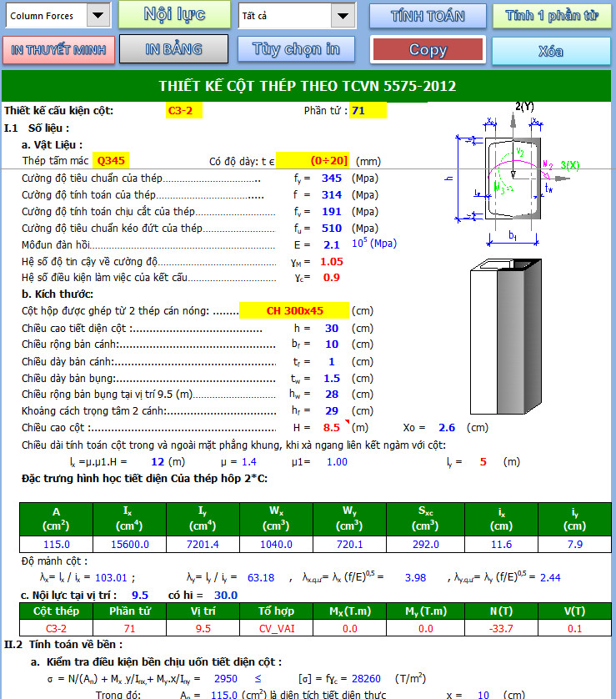This screenshot has height=699, width=616.
Task: Select stress result value '2950'
Action: [225, 678]
